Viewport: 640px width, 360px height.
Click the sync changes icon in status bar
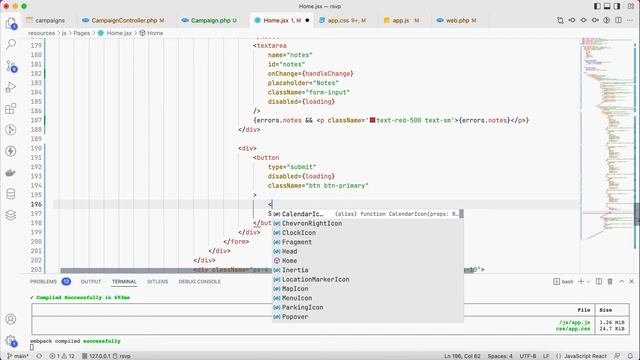pyautogui.click(x=39, y=356)
